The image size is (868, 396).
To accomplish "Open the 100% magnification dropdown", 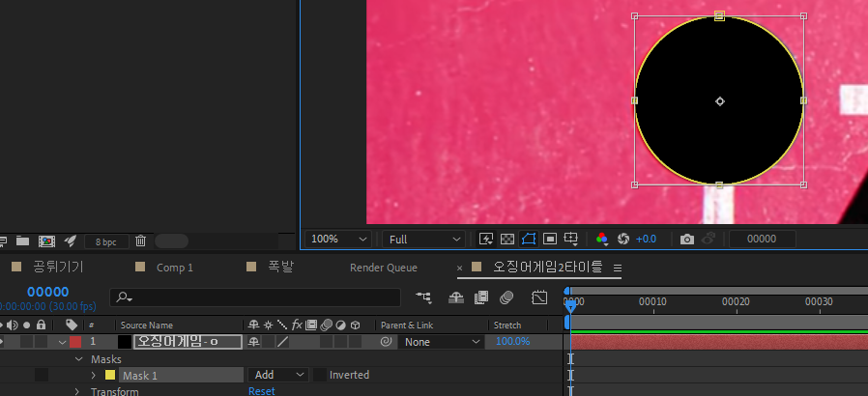I will pos(338,239).
